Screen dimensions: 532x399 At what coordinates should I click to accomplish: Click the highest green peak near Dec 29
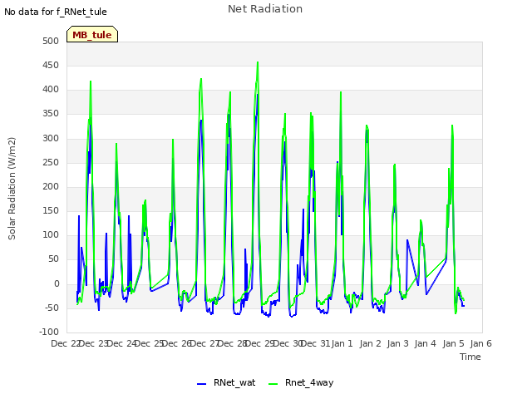[258, 62]
